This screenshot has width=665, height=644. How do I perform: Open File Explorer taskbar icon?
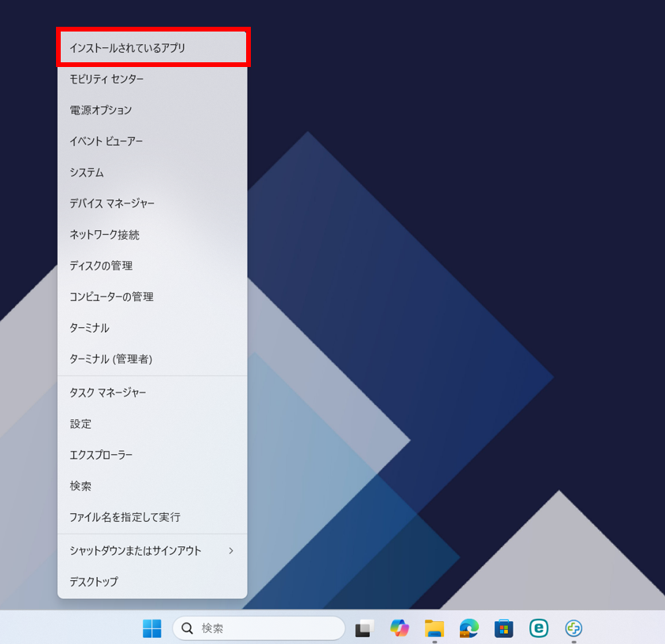tap(435, 628)
